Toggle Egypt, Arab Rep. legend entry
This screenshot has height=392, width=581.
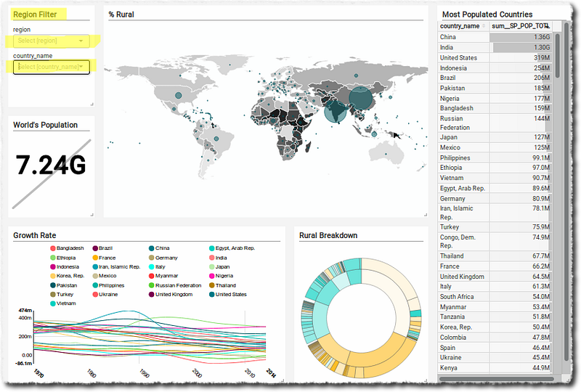point(232,248)
